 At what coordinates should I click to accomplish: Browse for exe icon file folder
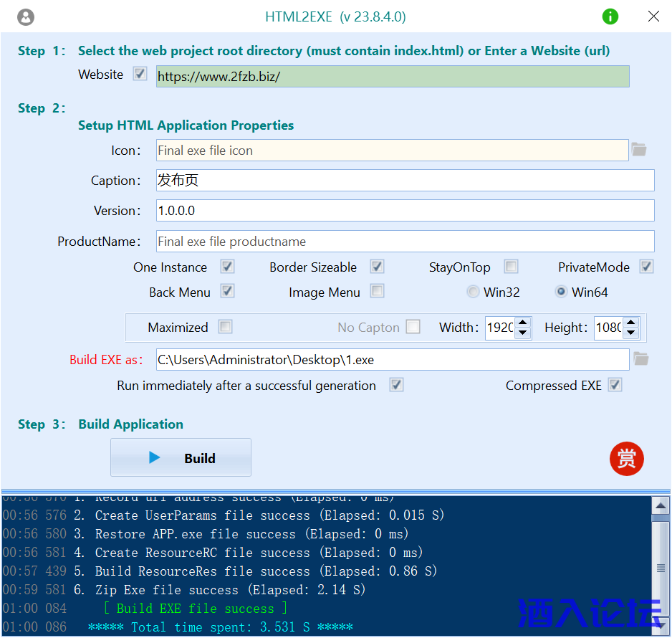[639, 150]
